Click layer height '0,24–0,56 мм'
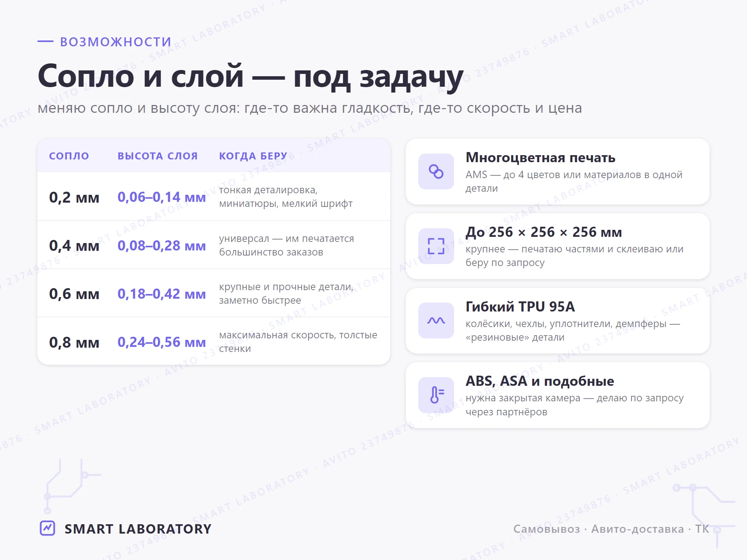Viewport: 747px width, 560px height. tap(162, 342)
